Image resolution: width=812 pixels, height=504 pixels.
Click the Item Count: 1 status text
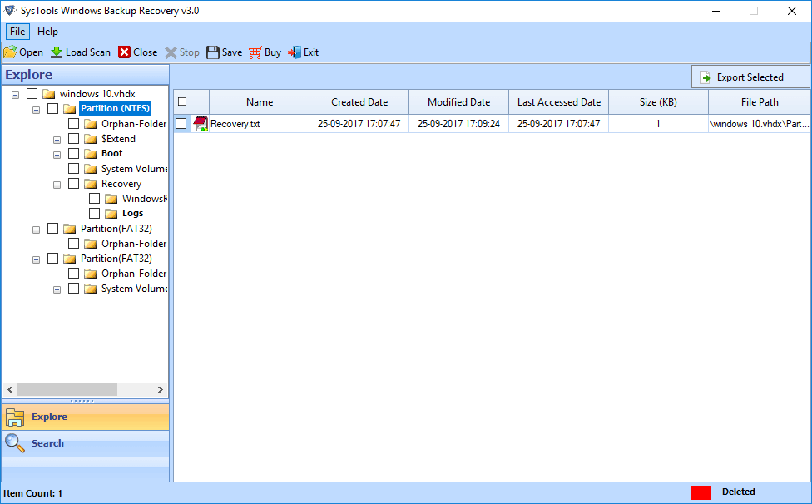pyautogui.click(x=32, y=493)
